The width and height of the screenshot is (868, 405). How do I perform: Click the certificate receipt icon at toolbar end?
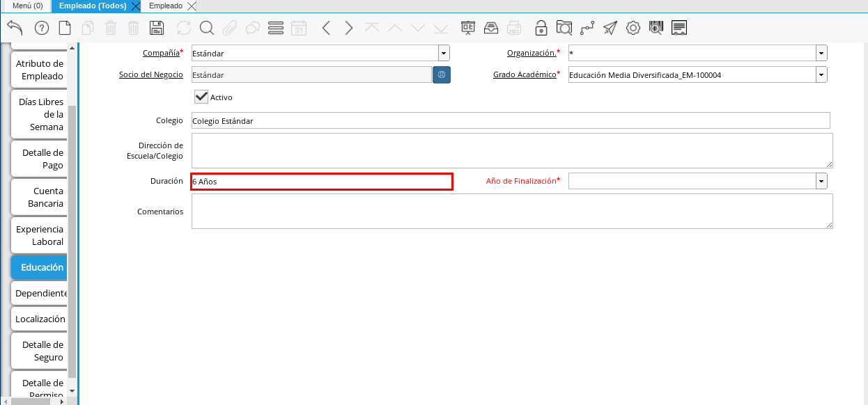tap(679, 28)
